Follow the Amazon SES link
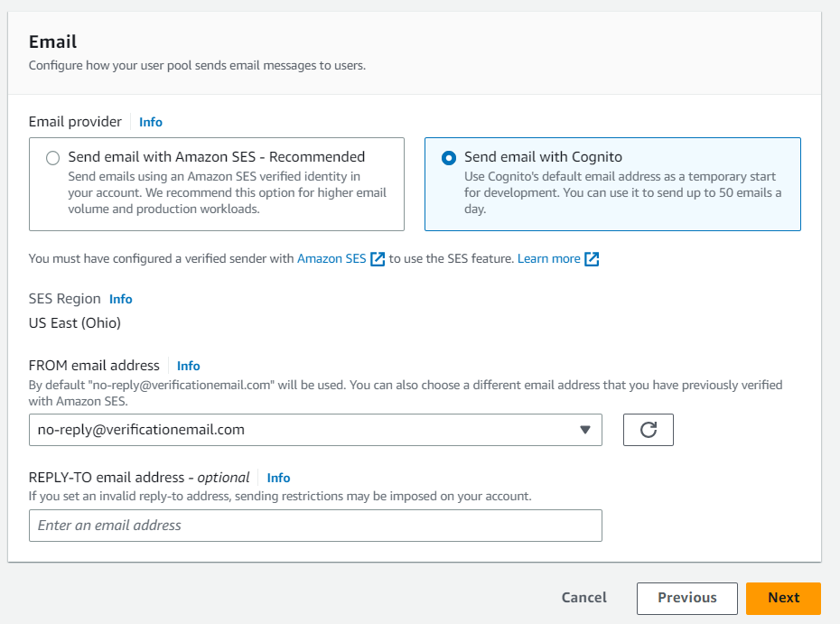Viewport: 840px width, 624px height. point(331,258)
